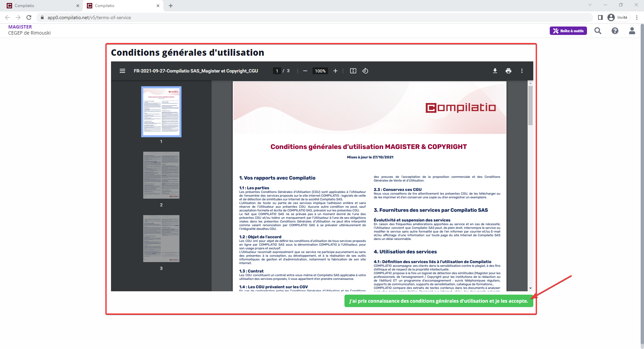Image resolution: width=644 pixels, height=349 pixels.
Task: Open the tab search dropdown arrow
Action: pyautogui.click(x=590, y=5)
